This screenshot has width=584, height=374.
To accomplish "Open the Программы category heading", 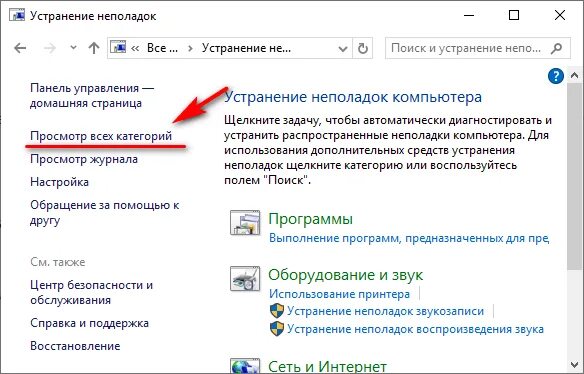I will [310, 219].
